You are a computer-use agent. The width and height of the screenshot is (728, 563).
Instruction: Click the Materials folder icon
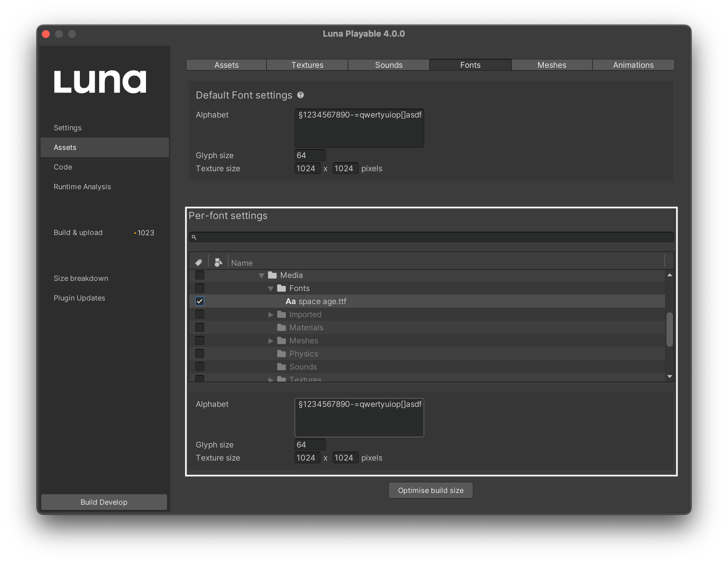coord(282,327)
